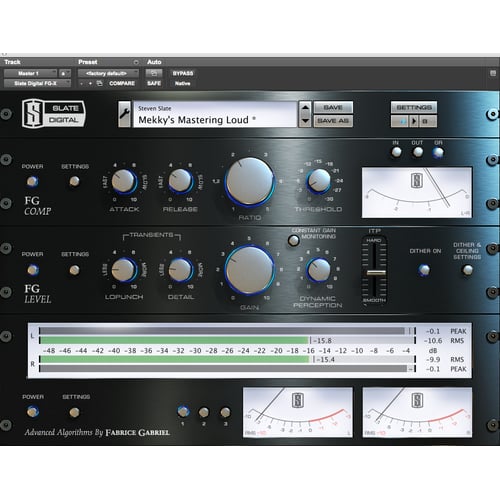Select the OUT meter mode button
The image size is (500, 500).
(417, 152)
